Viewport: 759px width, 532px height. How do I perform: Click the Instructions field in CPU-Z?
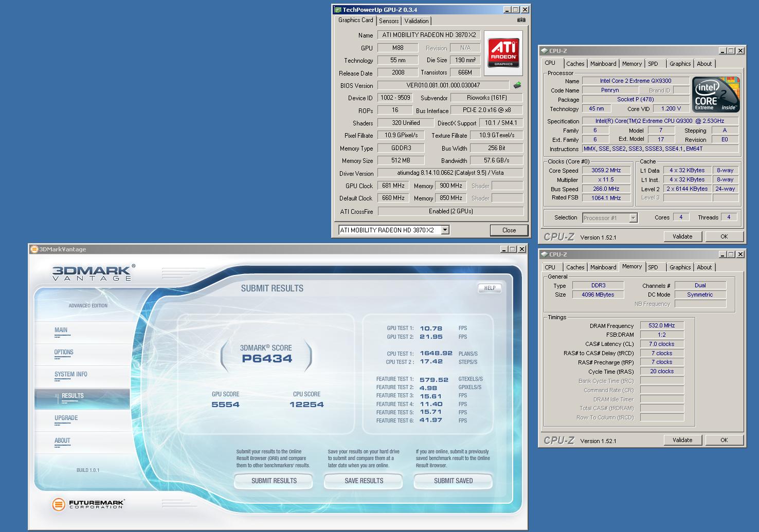(660, 149)
